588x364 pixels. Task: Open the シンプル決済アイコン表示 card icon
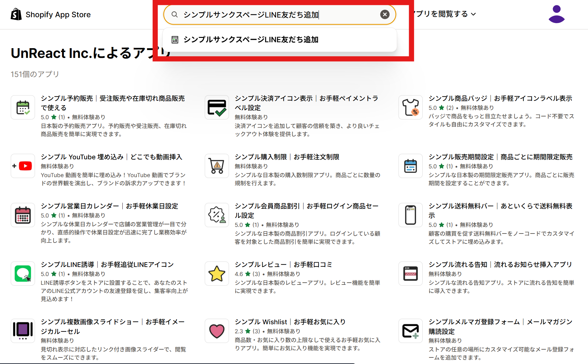pyautogui.click(x=217, y=107)
